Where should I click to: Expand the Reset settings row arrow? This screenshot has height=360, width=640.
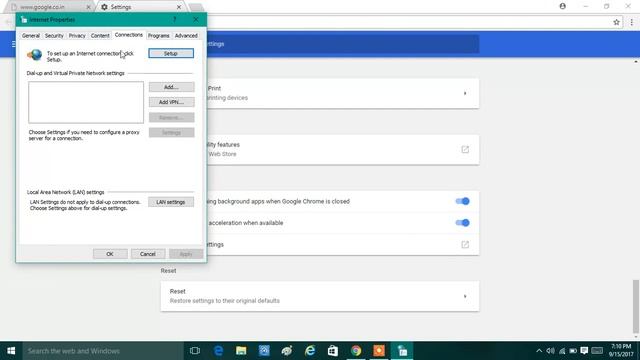click(465, 296)
